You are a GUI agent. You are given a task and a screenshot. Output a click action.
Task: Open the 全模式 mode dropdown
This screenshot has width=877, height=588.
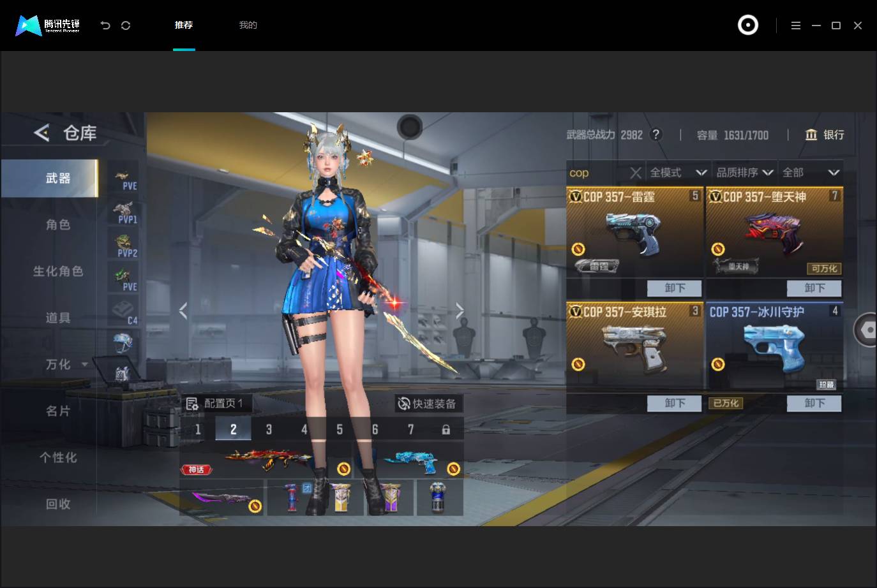pyautogui.click(x=678, y=173)
